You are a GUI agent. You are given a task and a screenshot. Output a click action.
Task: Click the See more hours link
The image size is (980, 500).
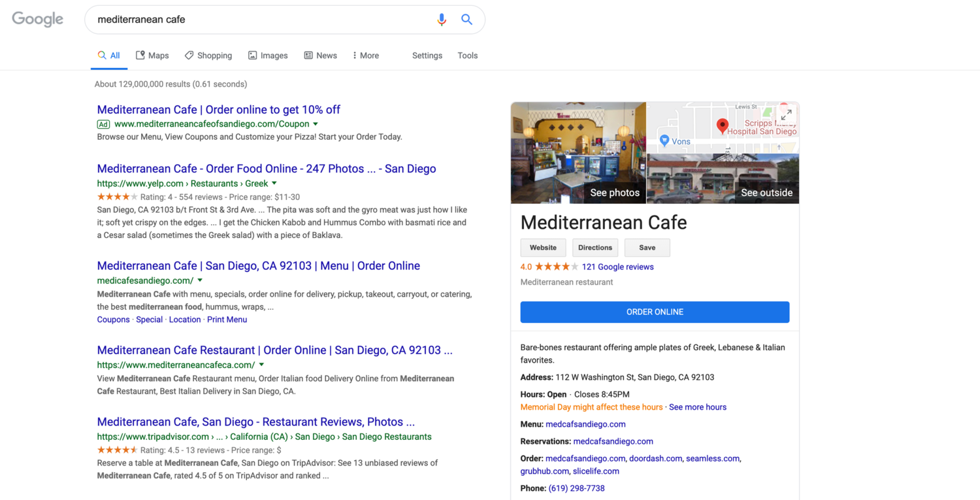[x=697, y=407]
